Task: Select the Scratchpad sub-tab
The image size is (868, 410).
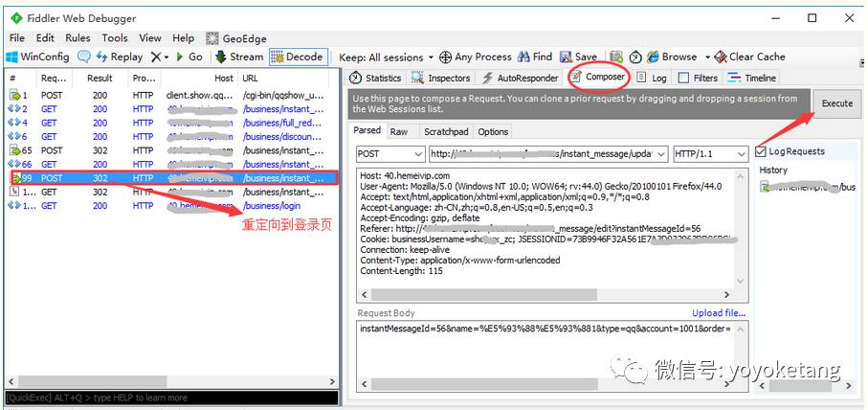Action: pyautogui.click(x=446, y=131)
